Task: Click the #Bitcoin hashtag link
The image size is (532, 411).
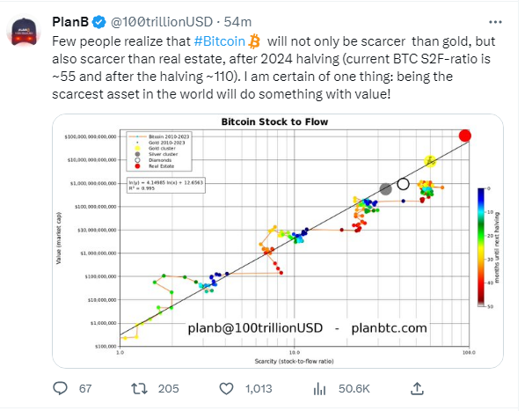Action: (220, 41)
